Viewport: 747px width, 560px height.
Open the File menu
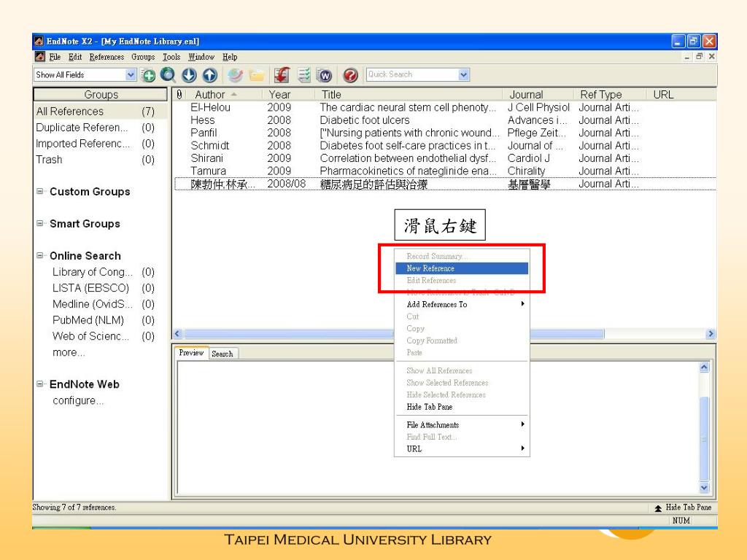55,57
